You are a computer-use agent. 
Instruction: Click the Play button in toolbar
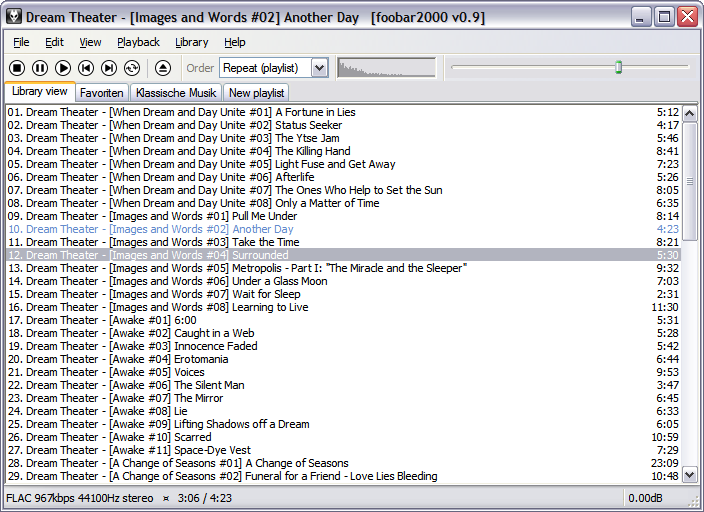point(63,68)
